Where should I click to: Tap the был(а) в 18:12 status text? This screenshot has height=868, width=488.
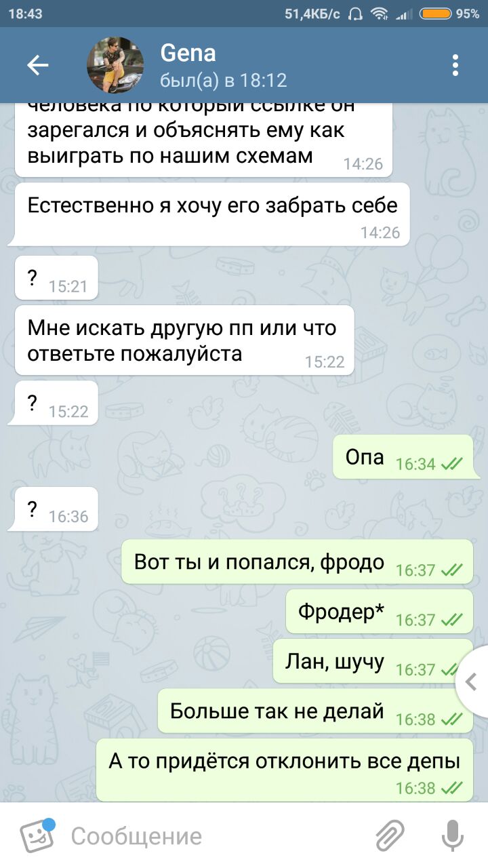pyautogui.click(x=224, y=81)
